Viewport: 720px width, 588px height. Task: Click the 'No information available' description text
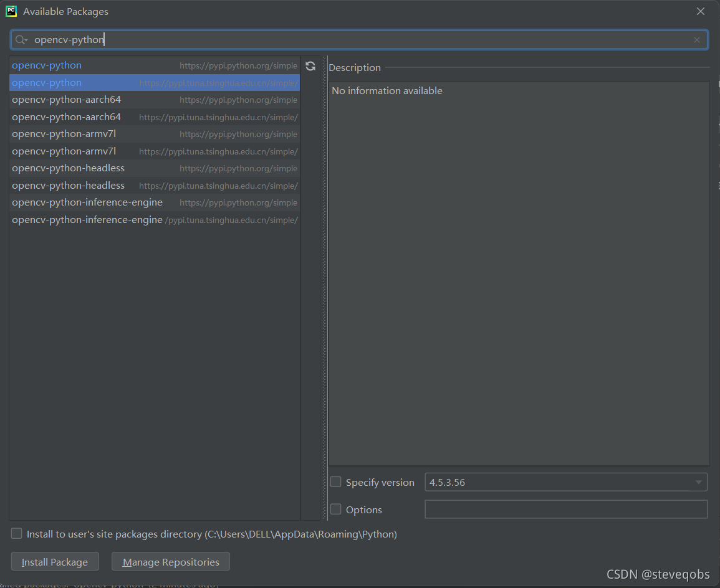click(387, 91)
